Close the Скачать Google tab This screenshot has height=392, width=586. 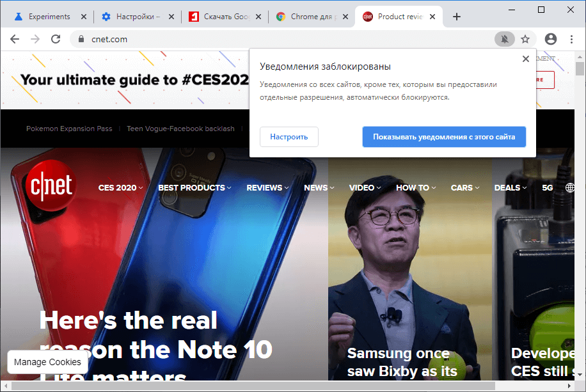click(258, 17)
